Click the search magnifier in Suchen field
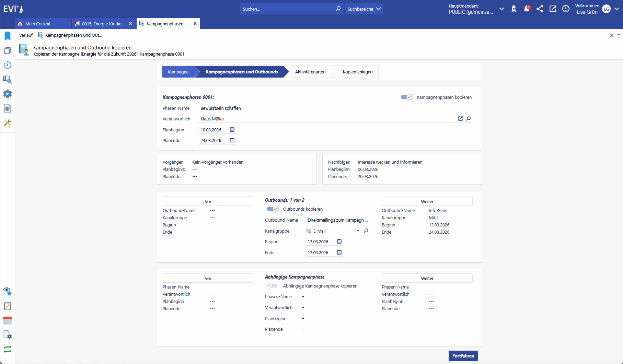The height and width of the screenshot is (364, 623). click(x=338, y=9)
